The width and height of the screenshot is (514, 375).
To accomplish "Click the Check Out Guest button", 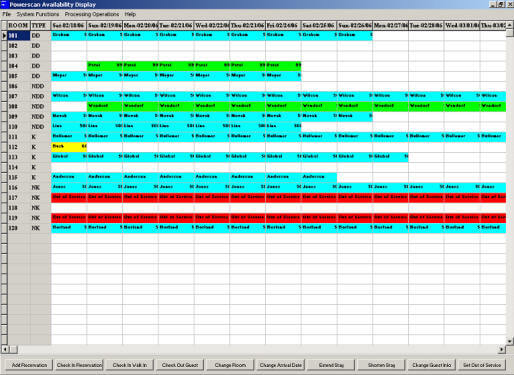I will tap(180, 365).
